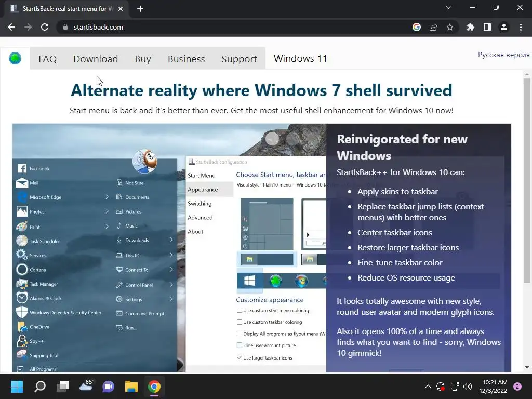Open Chrome extensions puzzle icon

pyautogui.click(x=471, y=27)
